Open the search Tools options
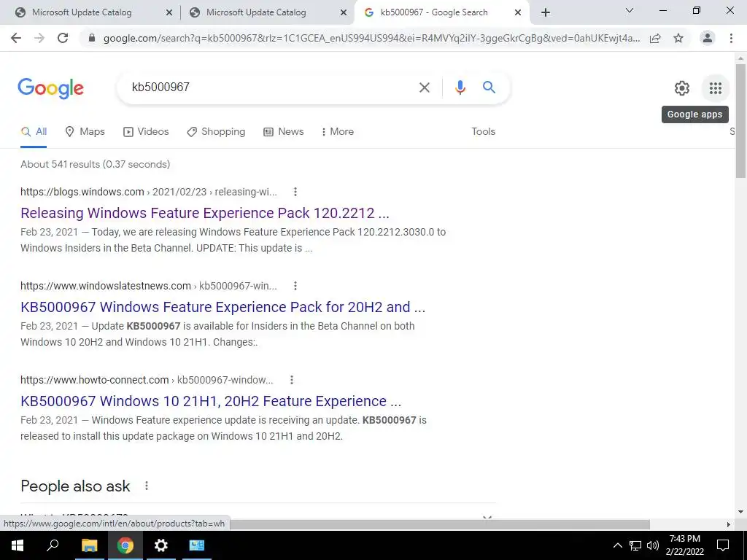The height and width of the screenshot is (560, 747). [484, 132]
